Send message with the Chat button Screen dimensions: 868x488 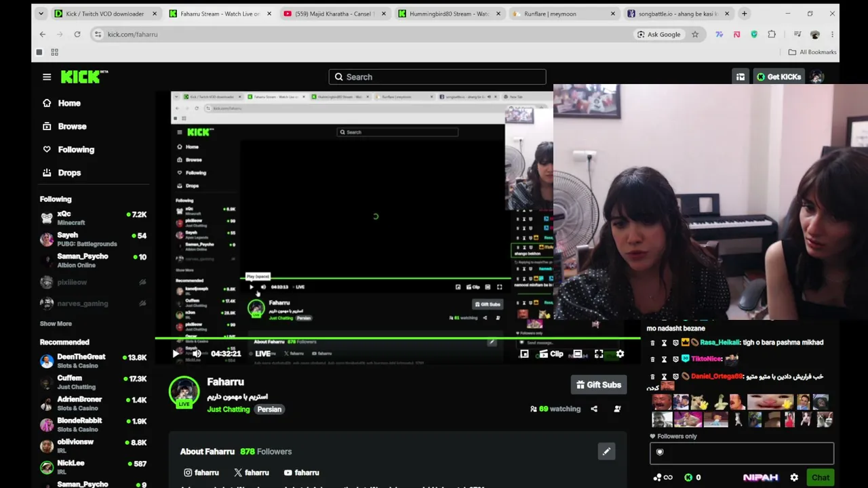[x=821, y=477]
